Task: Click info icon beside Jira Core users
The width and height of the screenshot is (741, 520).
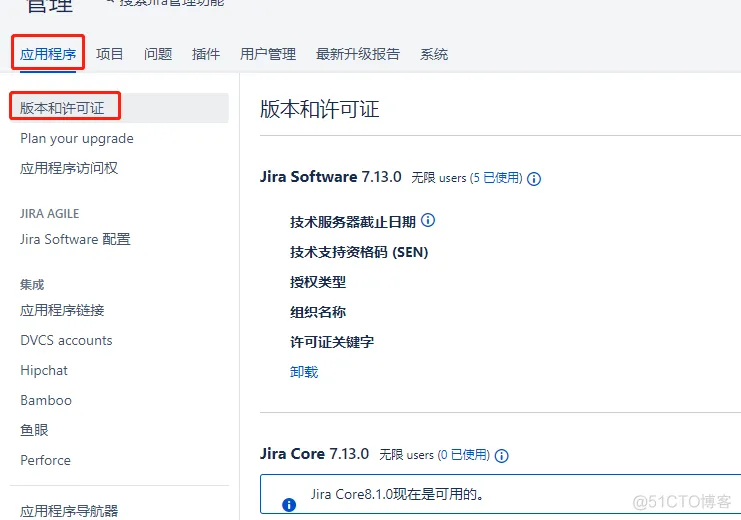Action: [501, 456]
